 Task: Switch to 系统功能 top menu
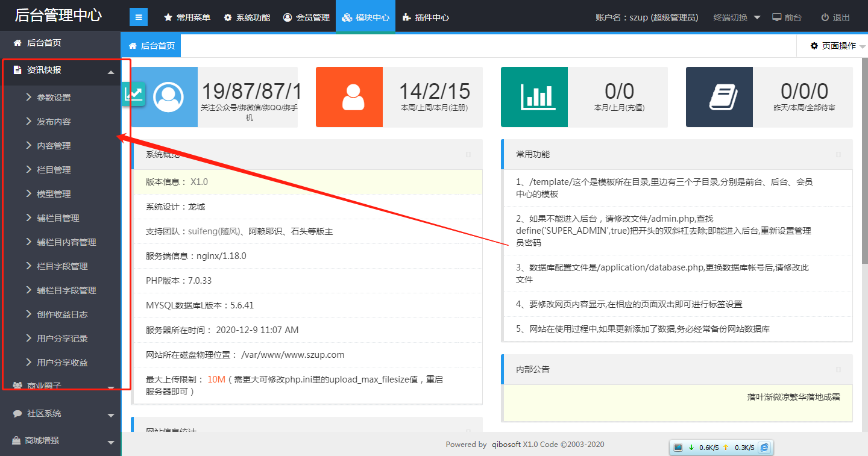(x=247, y=17)
